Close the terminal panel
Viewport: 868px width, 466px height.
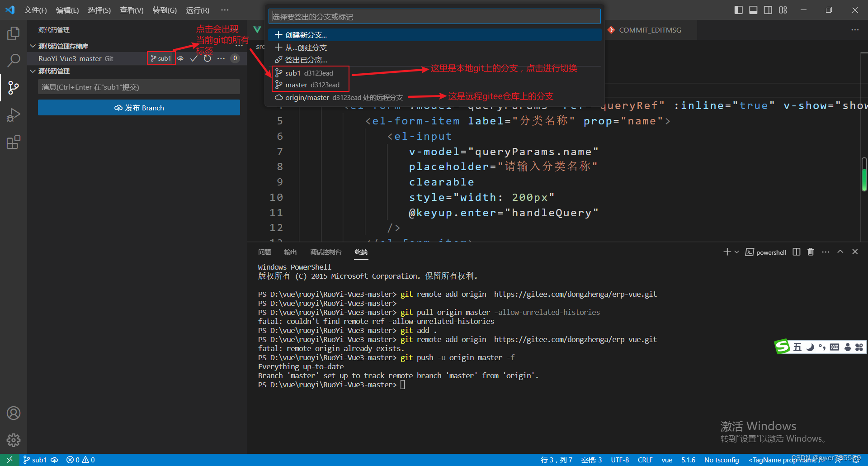(x=855, y=252)
